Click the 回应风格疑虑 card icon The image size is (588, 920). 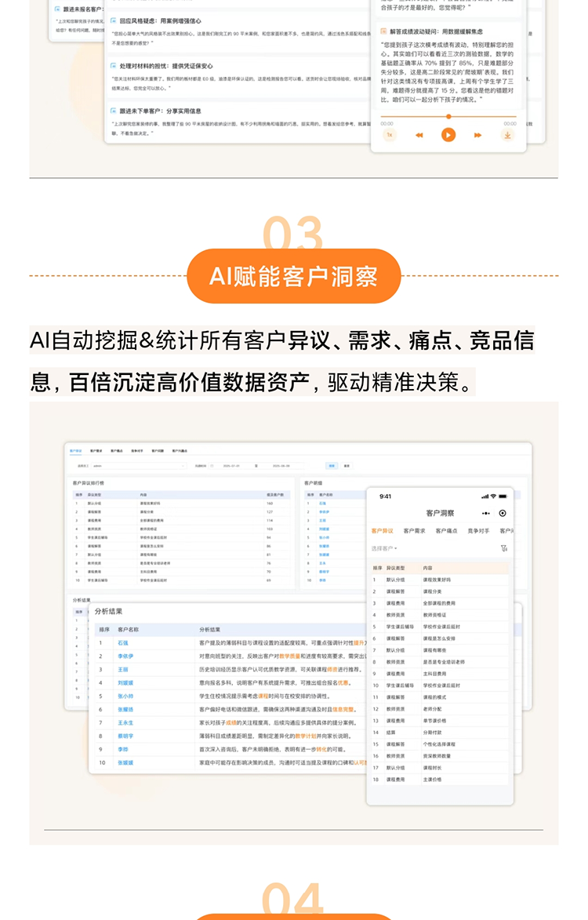(114, 20)
